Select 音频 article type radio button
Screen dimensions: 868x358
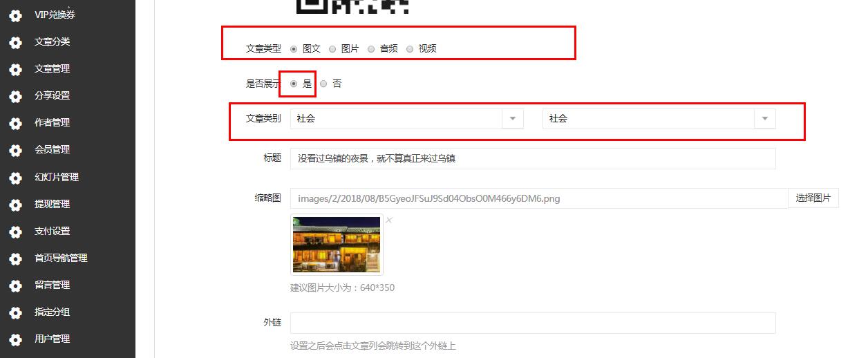(x=372, y=49)
